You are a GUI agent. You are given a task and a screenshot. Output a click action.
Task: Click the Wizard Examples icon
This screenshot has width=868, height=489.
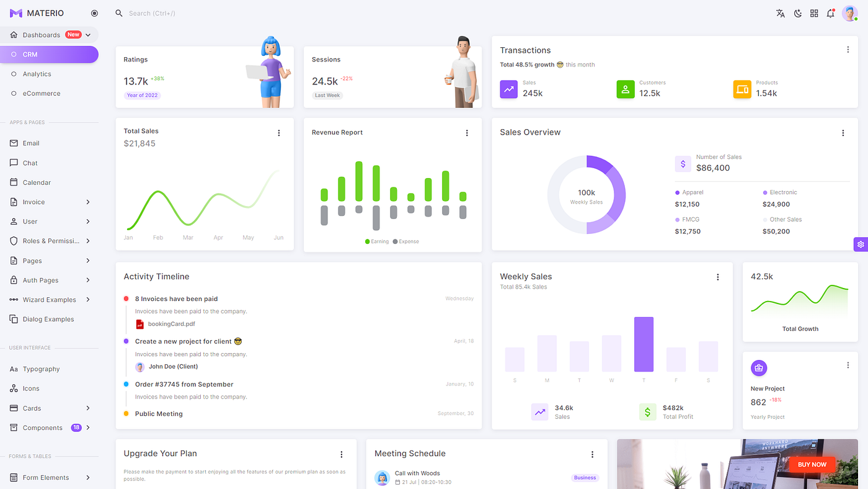tap(14, 300)
